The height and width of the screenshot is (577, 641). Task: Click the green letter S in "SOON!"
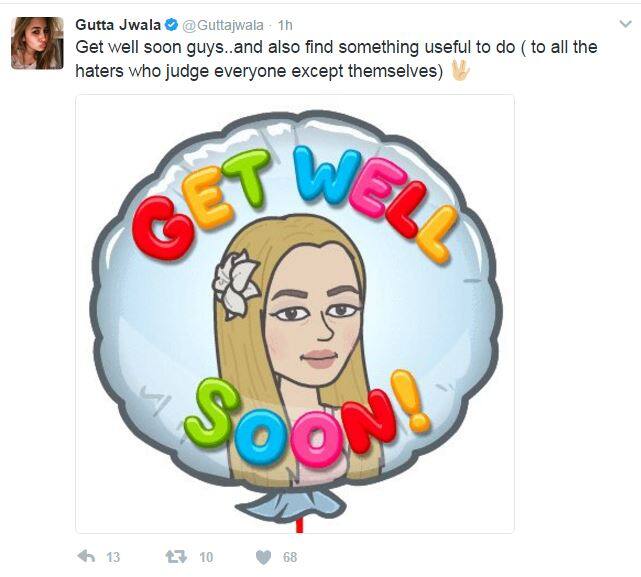tap(210, 411)
